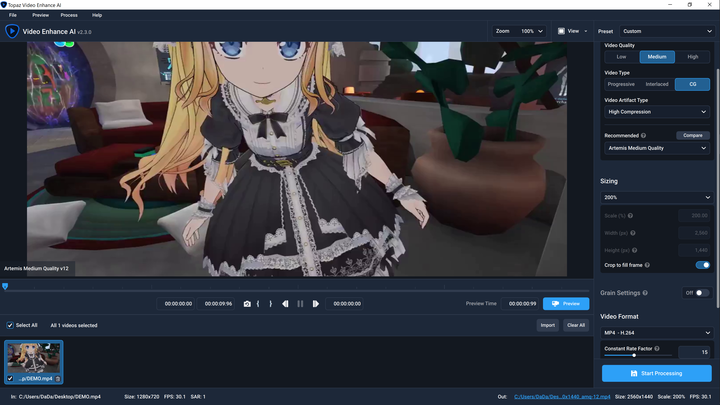Image resolution: width=720 pixels, height=405 pixels.
Task: Click the trim end time 00:00:09:96 field
Action: tap(218, 304)
